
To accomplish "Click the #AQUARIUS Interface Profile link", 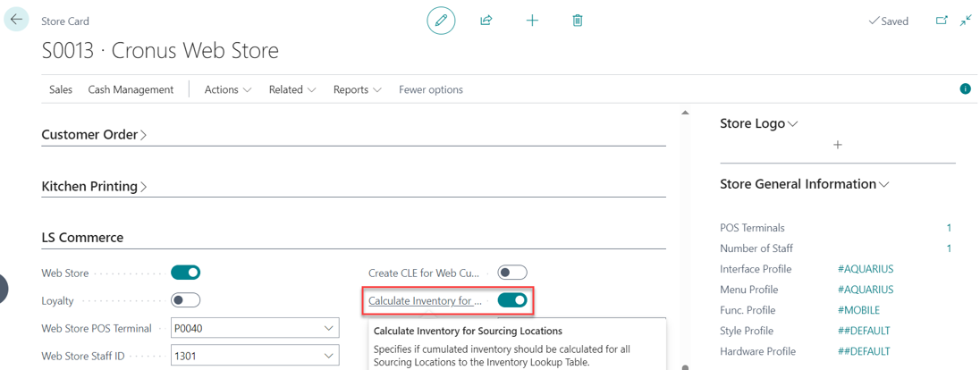I will (x=865, y=269).
